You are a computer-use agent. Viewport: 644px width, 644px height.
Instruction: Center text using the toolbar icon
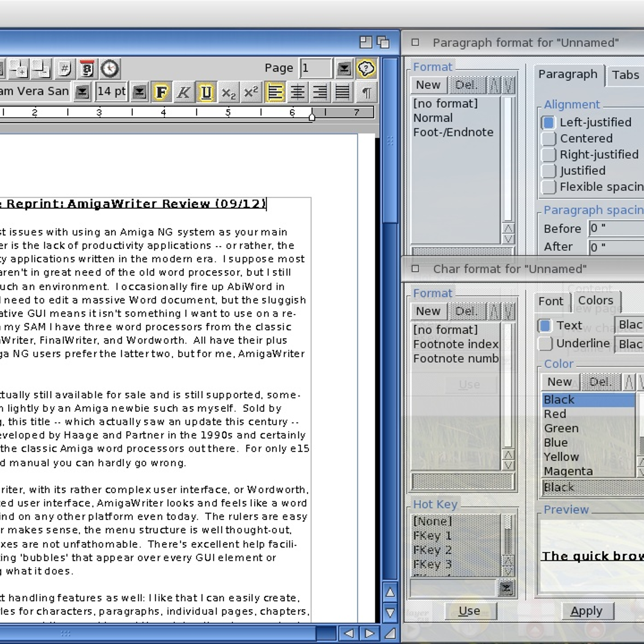(298, 92)
